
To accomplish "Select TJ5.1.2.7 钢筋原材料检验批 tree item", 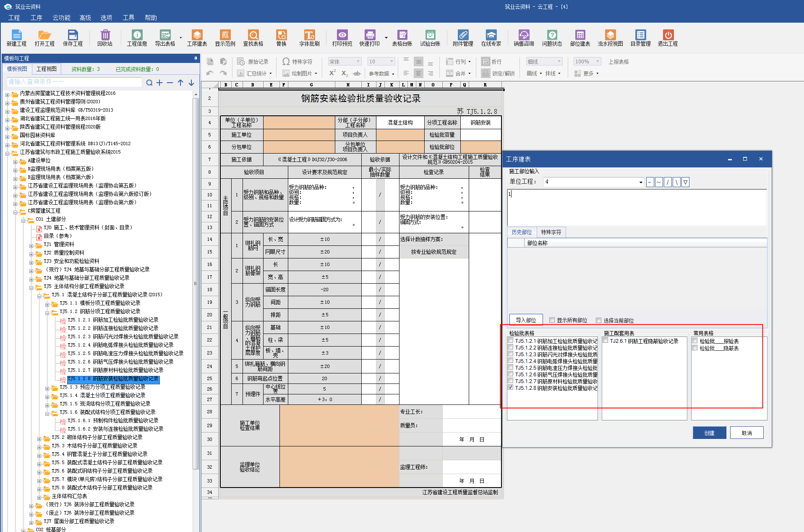I will [x=115, y=370].
